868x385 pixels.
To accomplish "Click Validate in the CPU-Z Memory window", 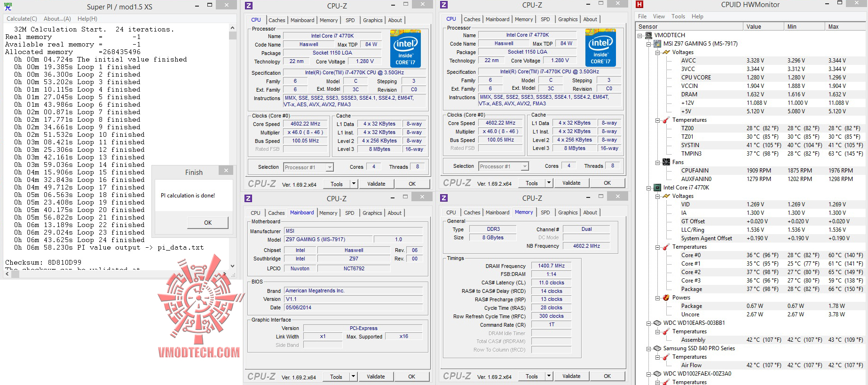I will tap(571, 376).
